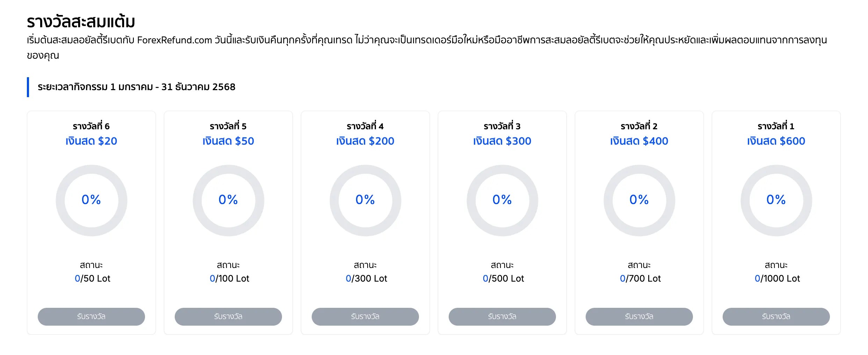
Task: Click the progress ring in $50 card
Action: (x=229, y=201)
